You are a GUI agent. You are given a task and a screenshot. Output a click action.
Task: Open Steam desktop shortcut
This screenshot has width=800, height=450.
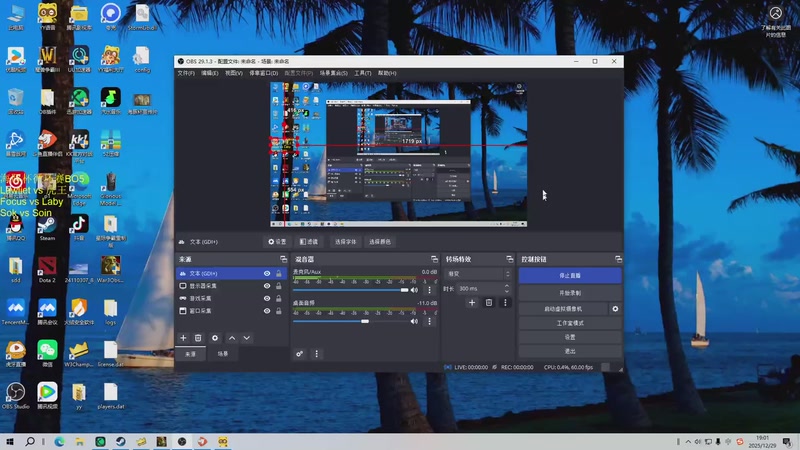[47, 228]
